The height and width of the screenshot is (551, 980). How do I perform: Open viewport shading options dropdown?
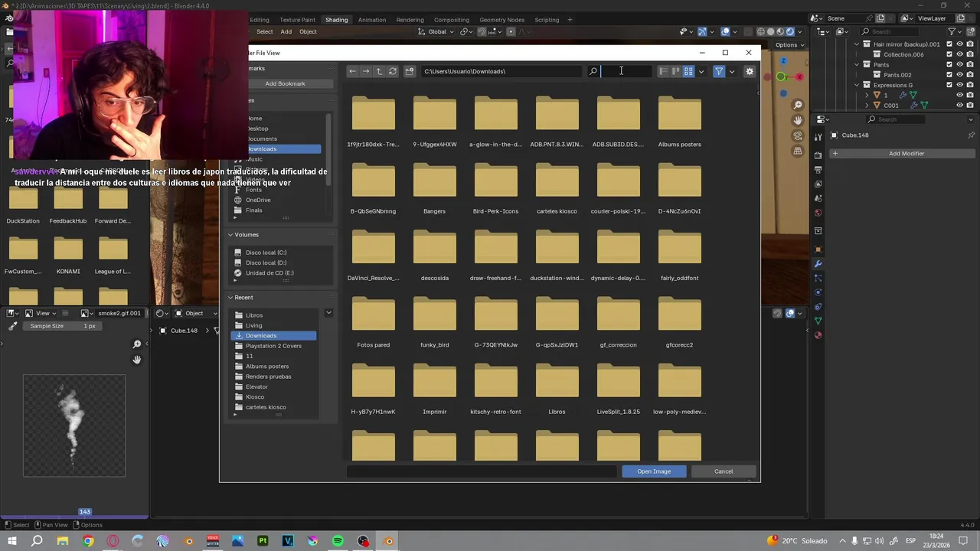[801, 31]
